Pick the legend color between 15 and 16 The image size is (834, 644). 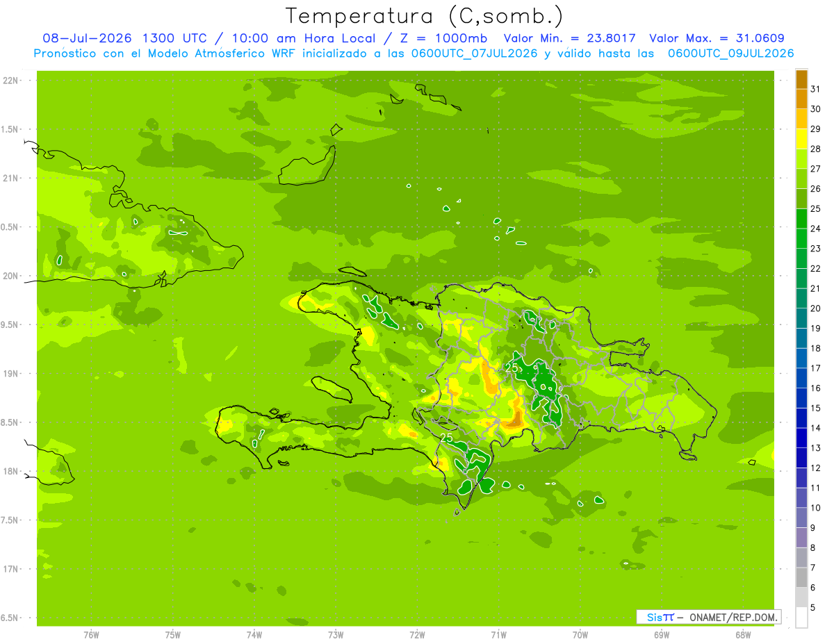click(801, 398)
